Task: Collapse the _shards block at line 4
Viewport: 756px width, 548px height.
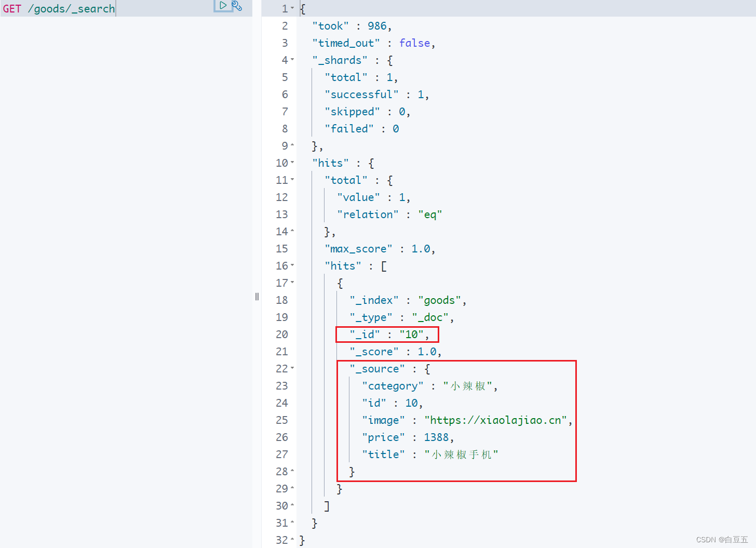Action: (292, 60)
